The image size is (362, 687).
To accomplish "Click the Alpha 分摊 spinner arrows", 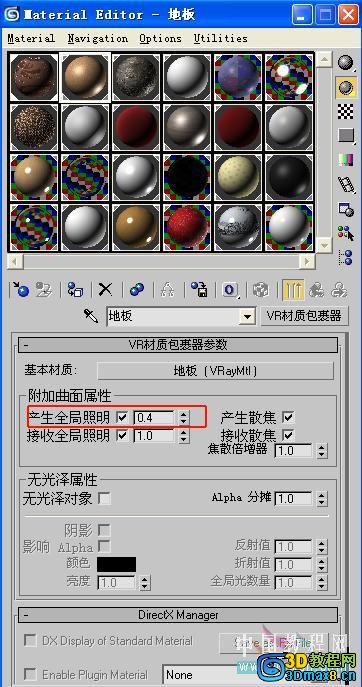I will pos(322,499).
